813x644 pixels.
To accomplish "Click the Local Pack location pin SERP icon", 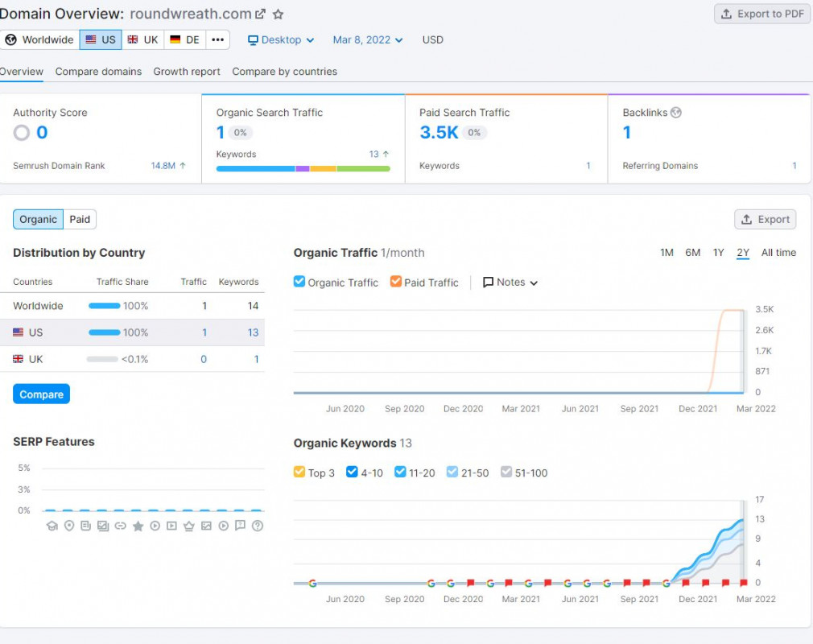I will point(68,526).
